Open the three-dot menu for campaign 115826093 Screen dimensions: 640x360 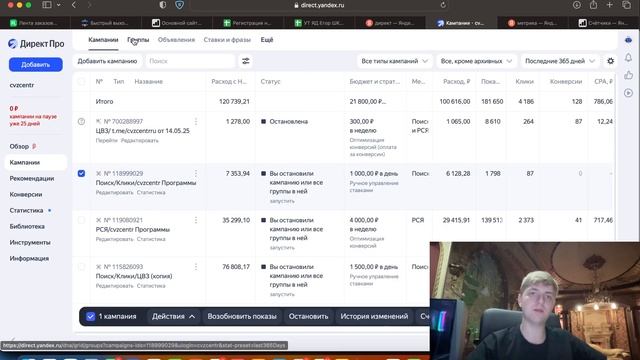click(x=196, y=267)
